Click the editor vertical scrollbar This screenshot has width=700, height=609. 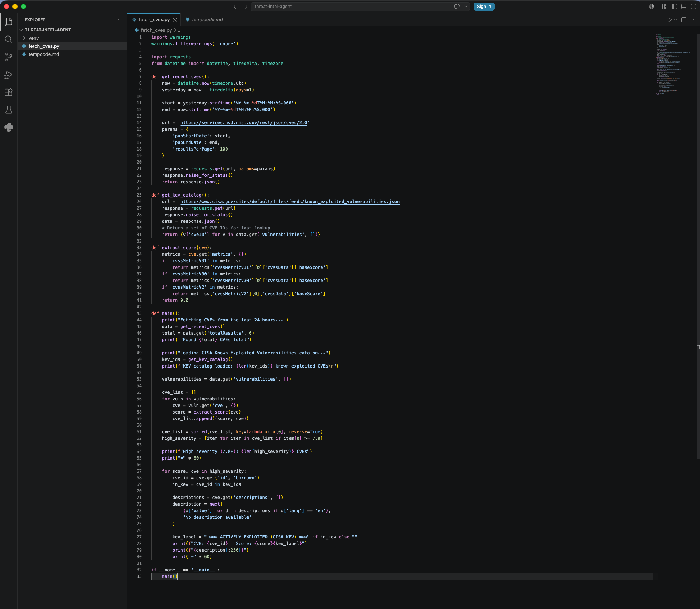pos(698,247)
